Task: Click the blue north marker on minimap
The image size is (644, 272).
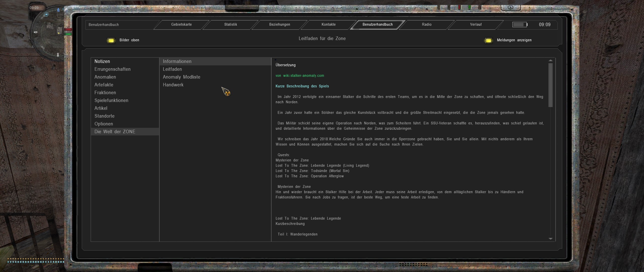Action: 58,10
